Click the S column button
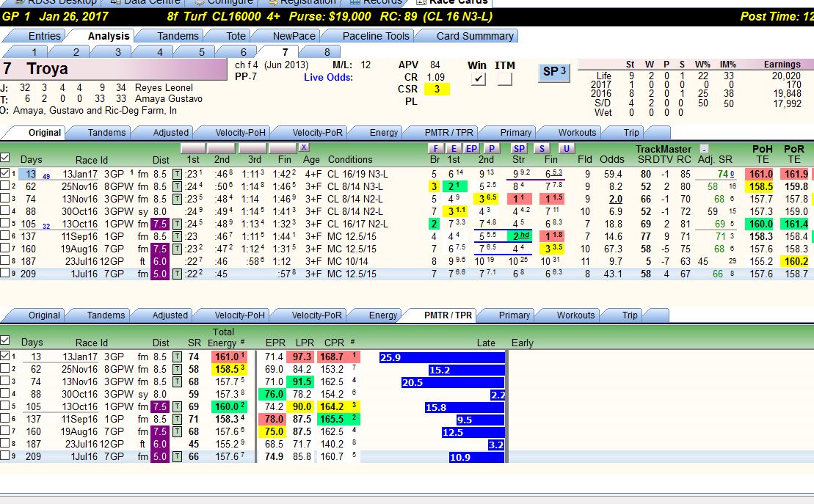This screenshot has width=814, height=504. point(542,148)
